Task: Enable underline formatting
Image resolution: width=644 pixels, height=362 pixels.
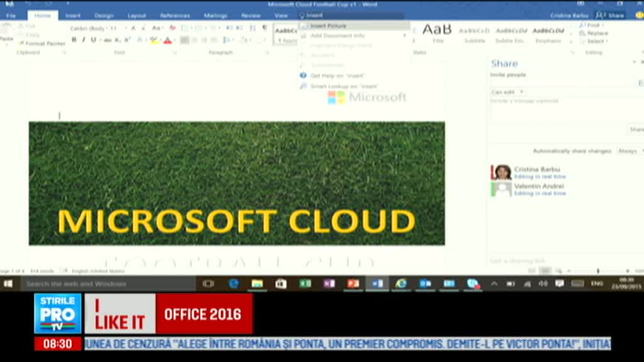Action: [93, 40]
